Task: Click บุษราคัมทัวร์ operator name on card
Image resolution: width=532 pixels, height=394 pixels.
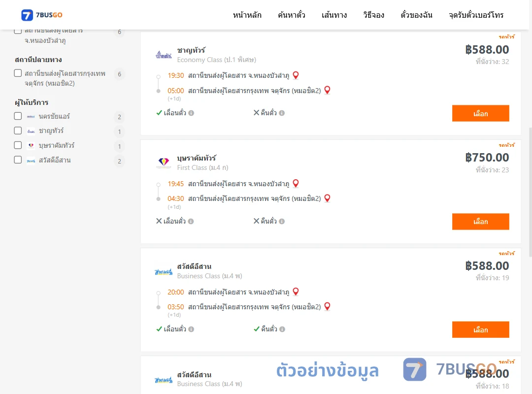Action: (197, 158)
